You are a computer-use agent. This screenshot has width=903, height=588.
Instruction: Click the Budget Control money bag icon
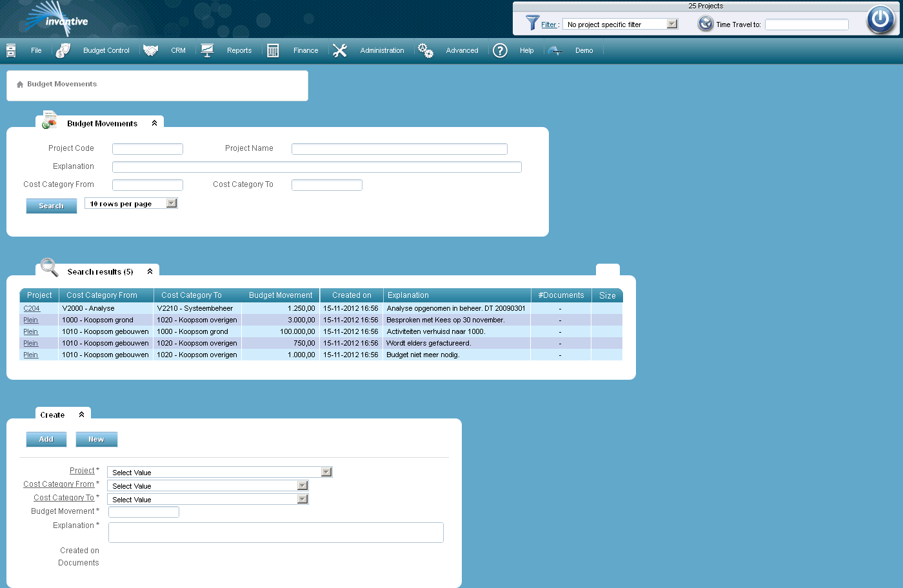pyautogui.click(x=63, y=50)
